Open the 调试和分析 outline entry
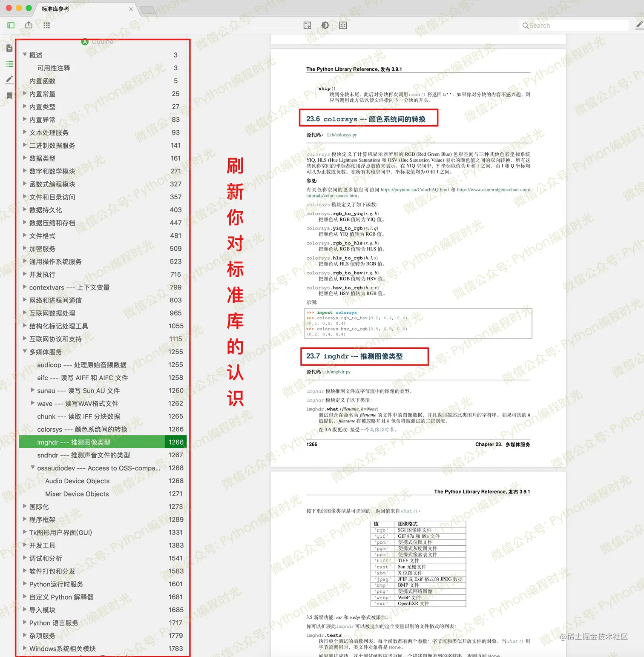The image size is (644, 657). click(x=46, y=559)
